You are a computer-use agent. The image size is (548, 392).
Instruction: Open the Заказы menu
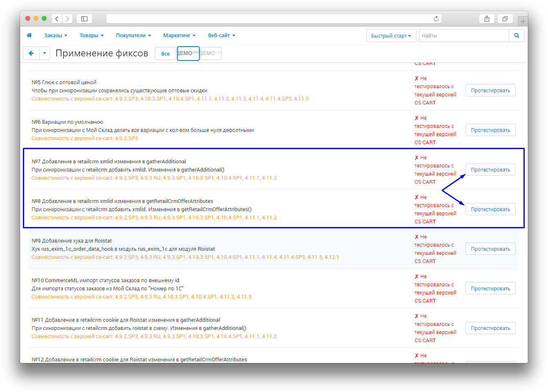(56, 36)
